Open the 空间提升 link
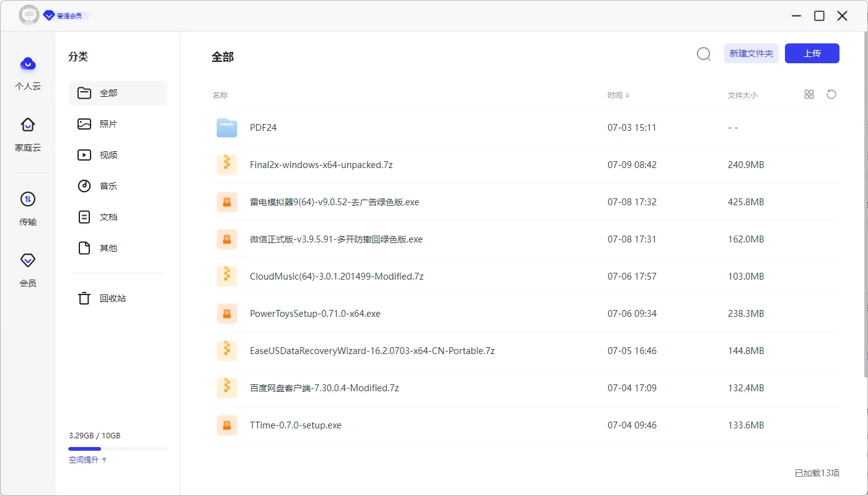Viewport: 868px width, 496px height. point(84,459)
